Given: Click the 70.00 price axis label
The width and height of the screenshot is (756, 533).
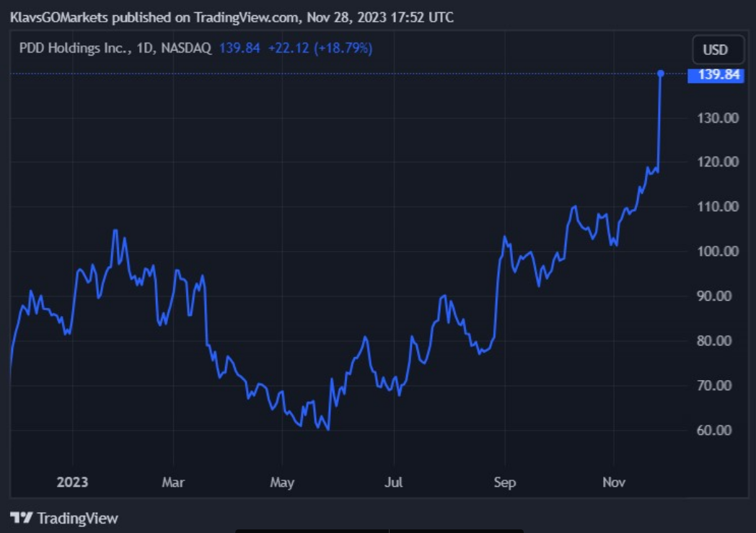Looking at the screenshot, I should coord(714,386).
